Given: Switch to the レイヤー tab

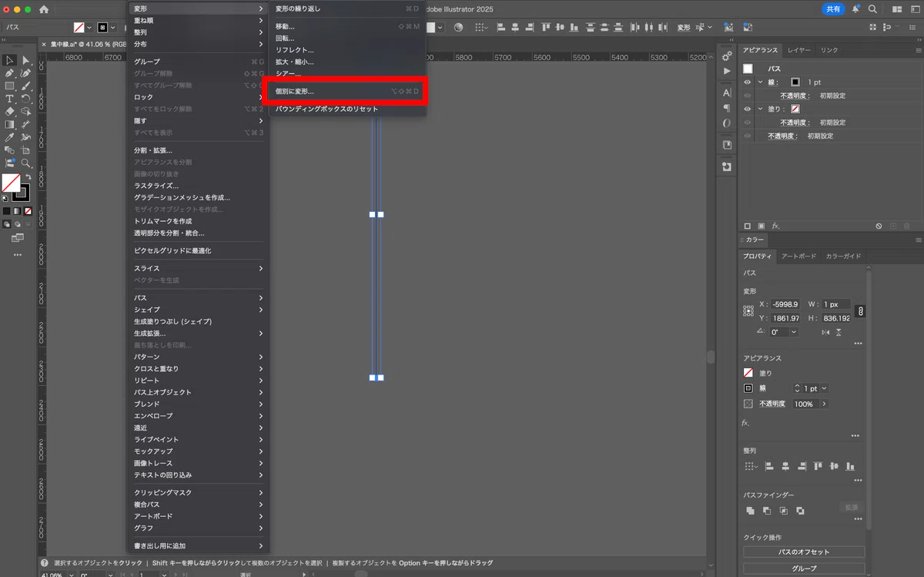Looking at the screenshot, I should click(x=798, y=50).
